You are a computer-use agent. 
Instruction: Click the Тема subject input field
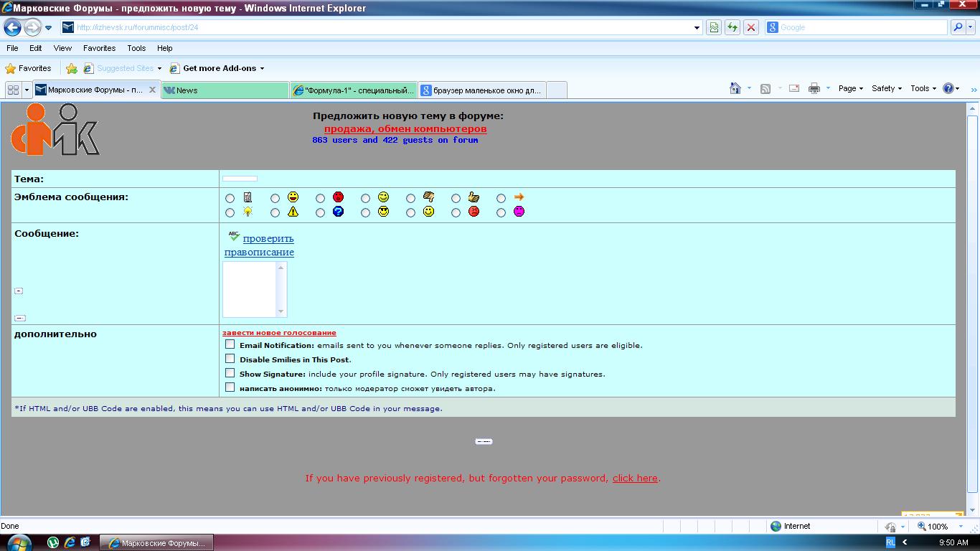click(x=240, y=179)
